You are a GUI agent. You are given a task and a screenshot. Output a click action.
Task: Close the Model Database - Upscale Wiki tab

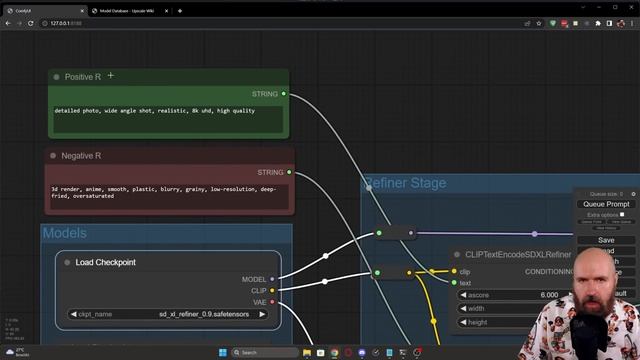click(166, 11)
